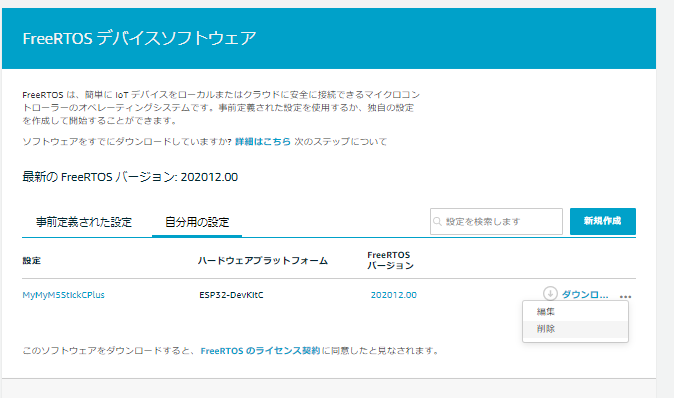The width and height of the screenshot is (674, 398).
Task: Select 編集 from the context menu
Action: pyautogui.click(x=575, y=312)
